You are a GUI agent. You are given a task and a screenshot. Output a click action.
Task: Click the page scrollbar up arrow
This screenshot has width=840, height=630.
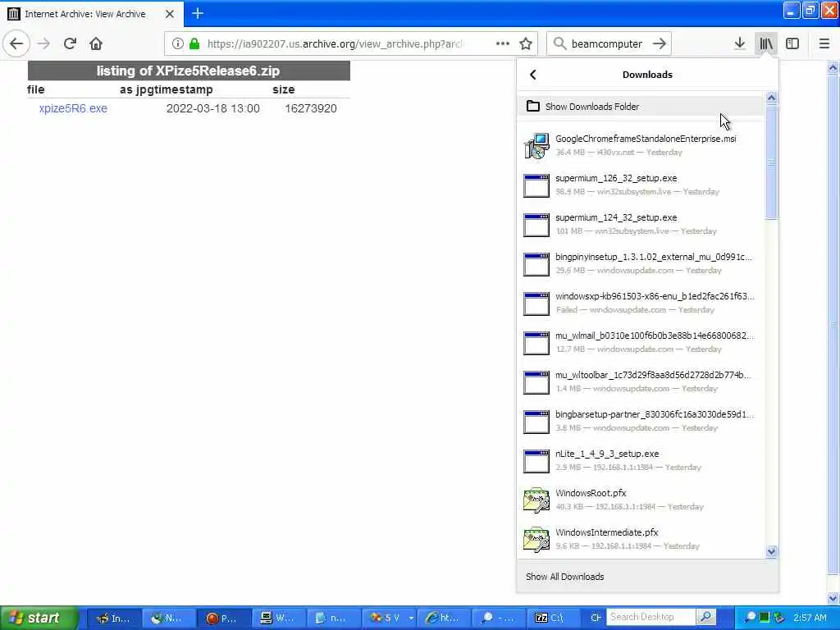click(833, 67)
